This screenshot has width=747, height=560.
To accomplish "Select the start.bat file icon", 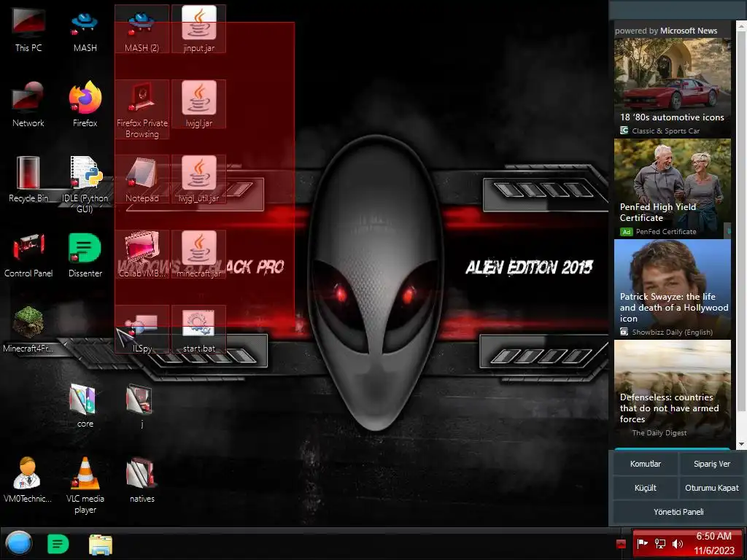I will [198, 330].
